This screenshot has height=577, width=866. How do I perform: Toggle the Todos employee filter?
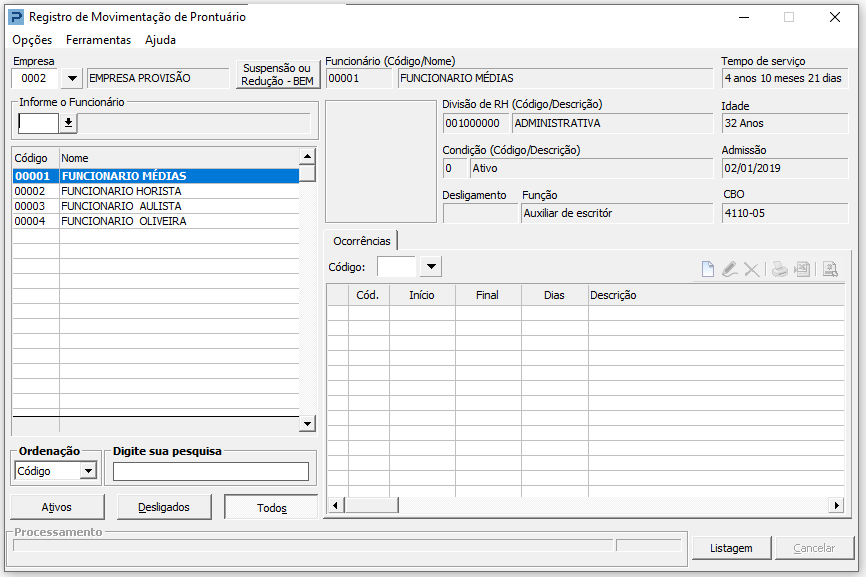(x=271, y=508)
